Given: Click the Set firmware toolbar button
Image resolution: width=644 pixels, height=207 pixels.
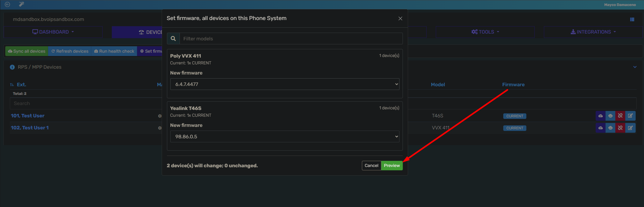Looking at the screenshot, I should pyautogui.click(x=150, y=51).
